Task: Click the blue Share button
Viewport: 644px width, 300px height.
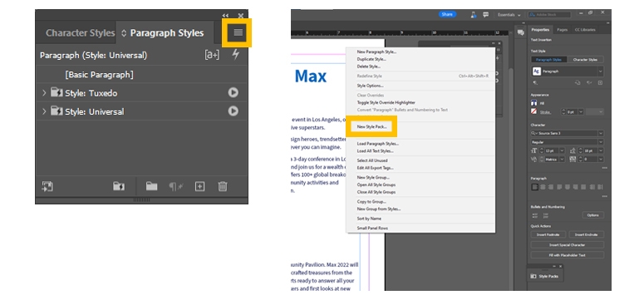Action: coord(447,14)
